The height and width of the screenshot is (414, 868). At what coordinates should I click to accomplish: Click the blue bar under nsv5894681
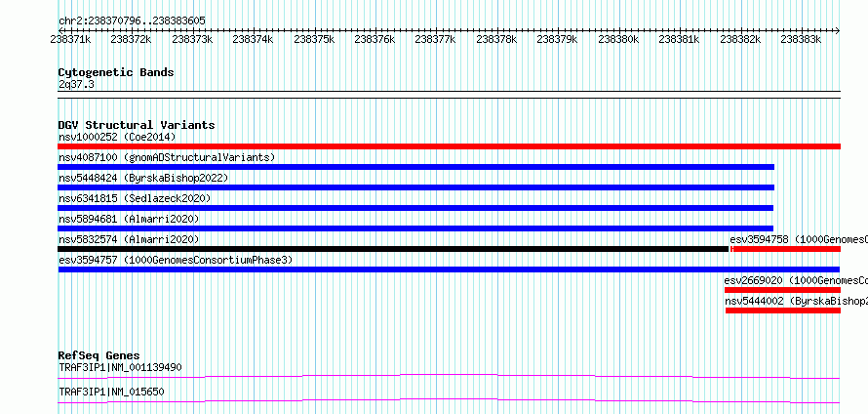[415, 228]
